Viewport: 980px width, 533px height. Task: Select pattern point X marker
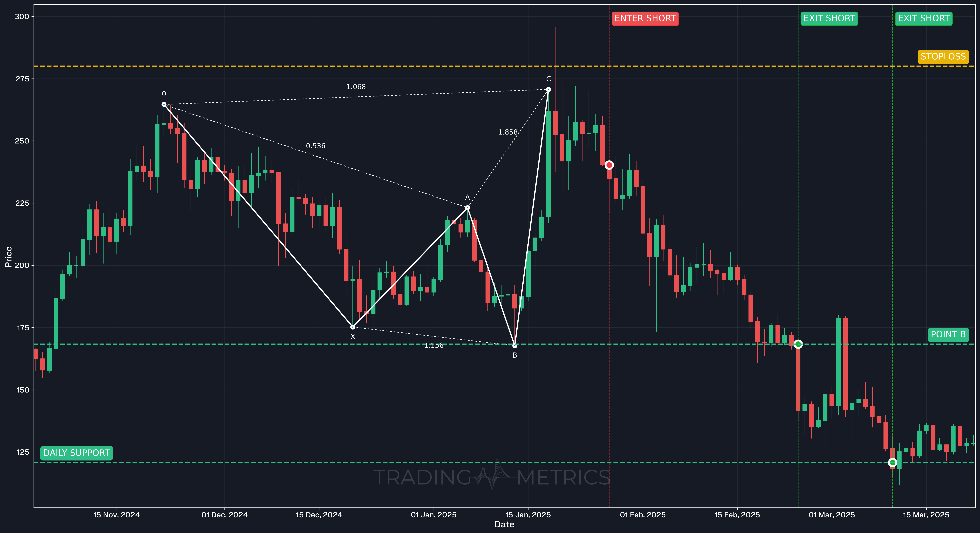[353, 327]
